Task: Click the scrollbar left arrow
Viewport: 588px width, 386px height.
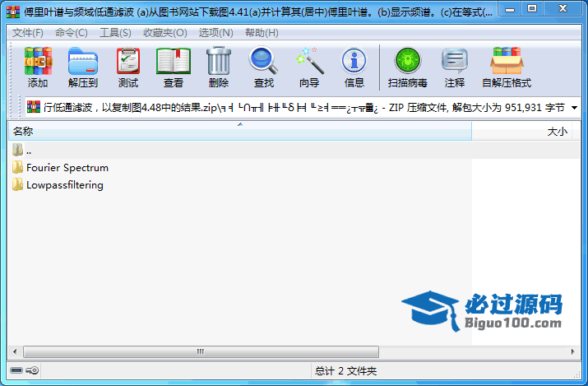Action: coord(15,352)
